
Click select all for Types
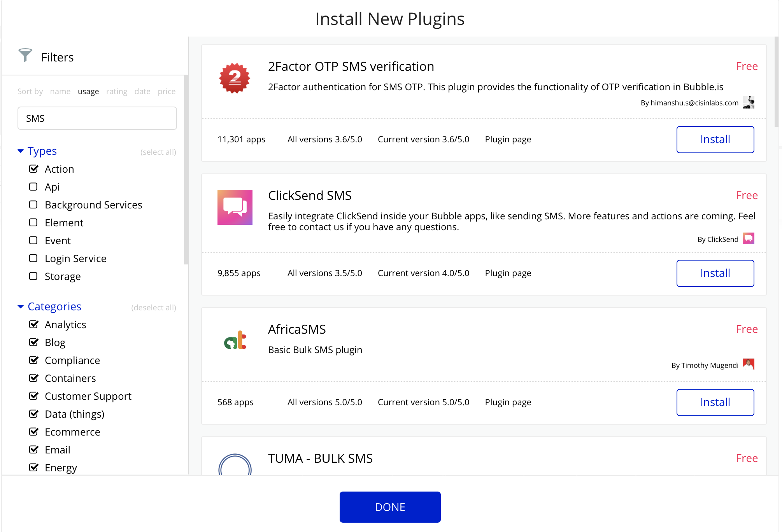click(x=158, y=152)
